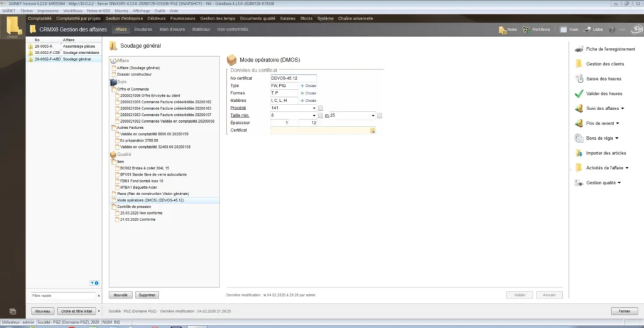This screenshot has height=328, width=644.
Task: Open Saisie des heures clock icon
Action: click(x=579, y=79)
